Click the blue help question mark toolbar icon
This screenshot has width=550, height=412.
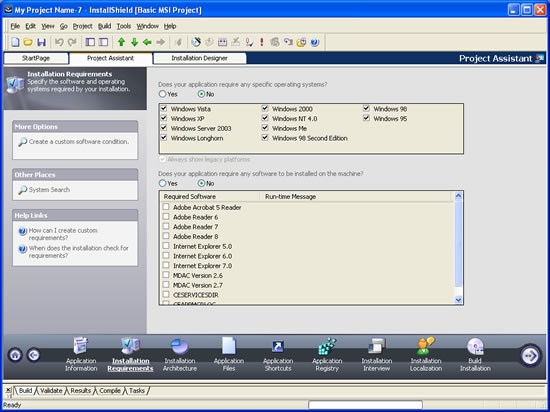[x=315, y=42]
